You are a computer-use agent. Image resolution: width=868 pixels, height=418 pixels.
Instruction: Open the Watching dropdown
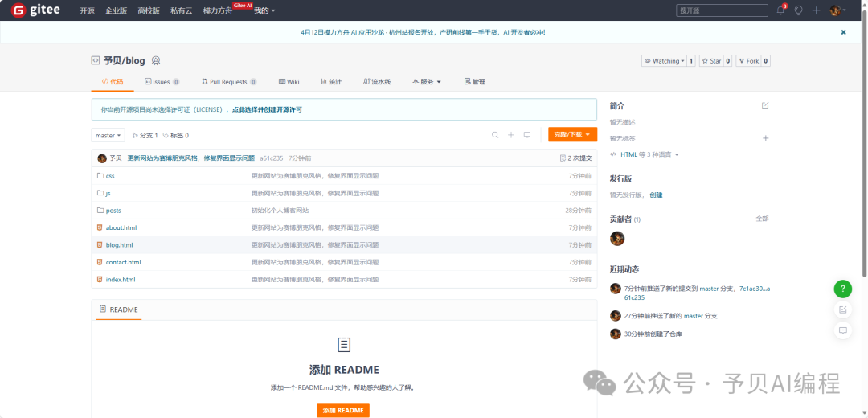[x=665, y=61]
